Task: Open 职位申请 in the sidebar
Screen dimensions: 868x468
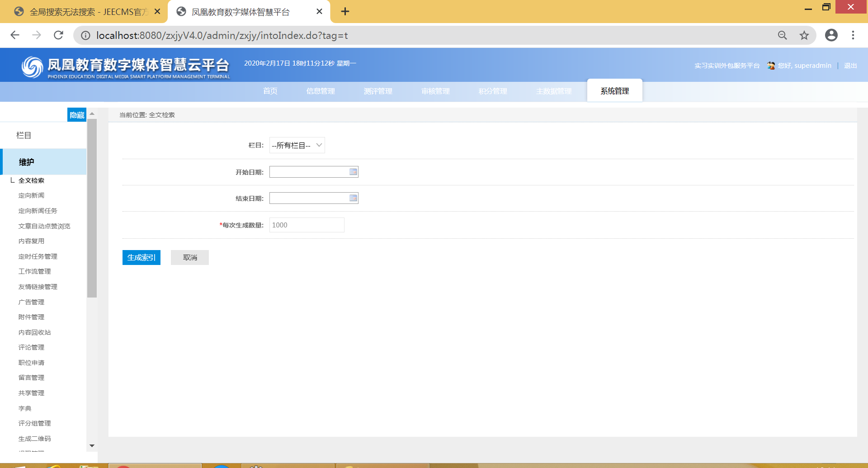Action: [x=31, y=363]
